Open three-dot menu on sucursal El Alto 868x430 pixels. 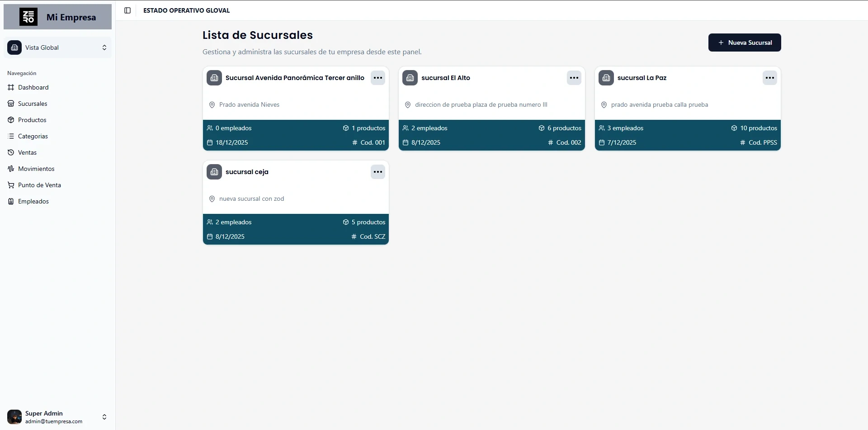(x=574, y=78)
